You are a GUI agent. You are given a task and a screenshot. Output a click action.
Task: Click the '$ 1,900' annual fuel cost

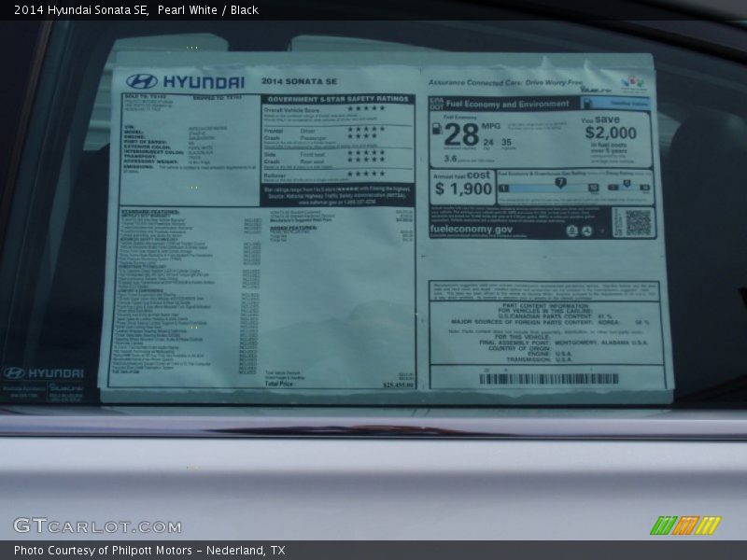coord(463,189)
